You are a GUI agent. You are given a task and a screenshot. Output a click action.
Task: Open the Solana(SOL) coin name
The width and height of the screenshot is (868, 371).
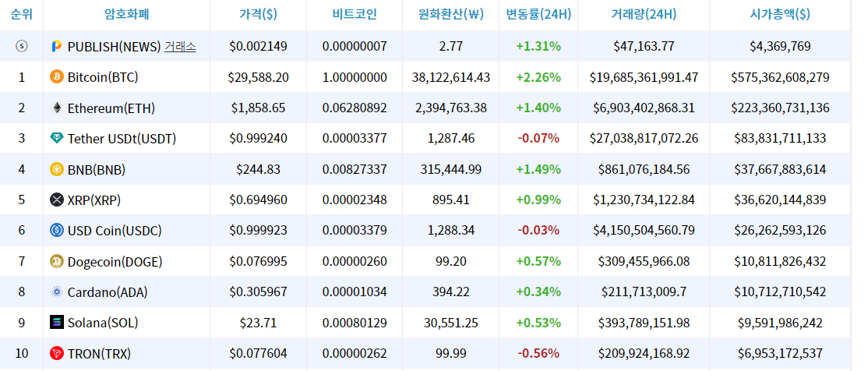[103, 322]
